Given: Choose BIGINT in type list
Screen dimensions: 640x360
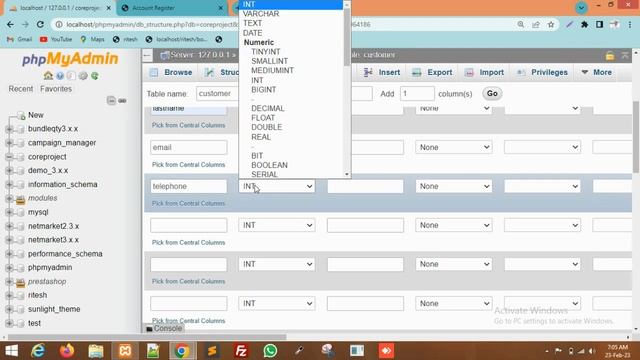Looking at the screenshot, I should (x=264, y=89).
